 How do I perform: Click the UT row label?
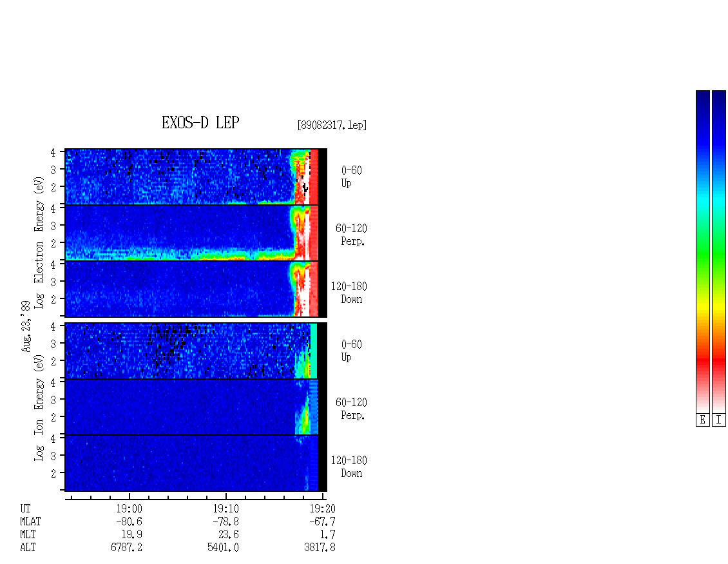(x=25, y=509)
